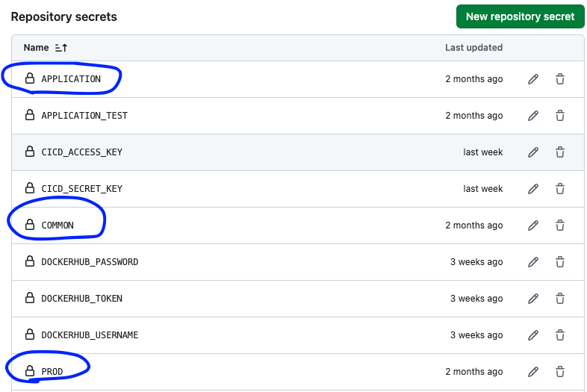Click the lock icon next to PROD
The height and width of the screenshot is (392, 587).
30,370
